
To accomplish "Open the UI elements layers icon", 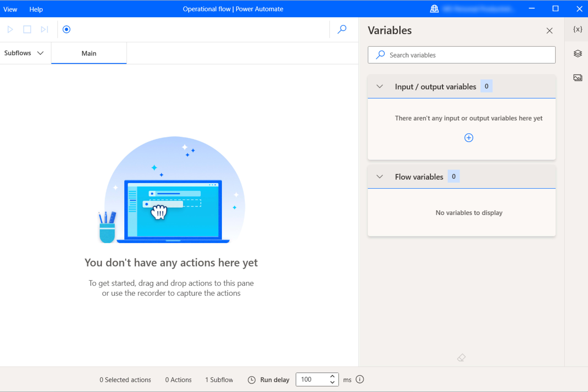I will tap(577, 53).
